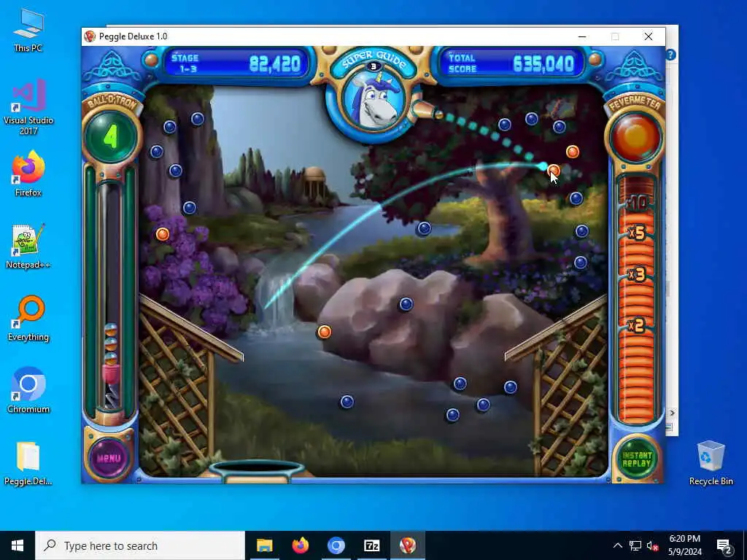
Task: Open This PC desktop icon
Action: point(28,31)
